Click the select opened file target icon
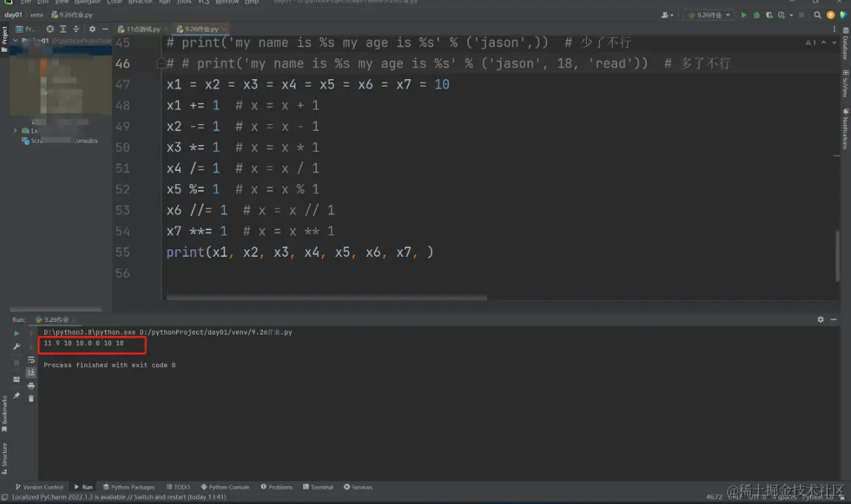This screenshot has height=504, width=851. tap(50, 29)
